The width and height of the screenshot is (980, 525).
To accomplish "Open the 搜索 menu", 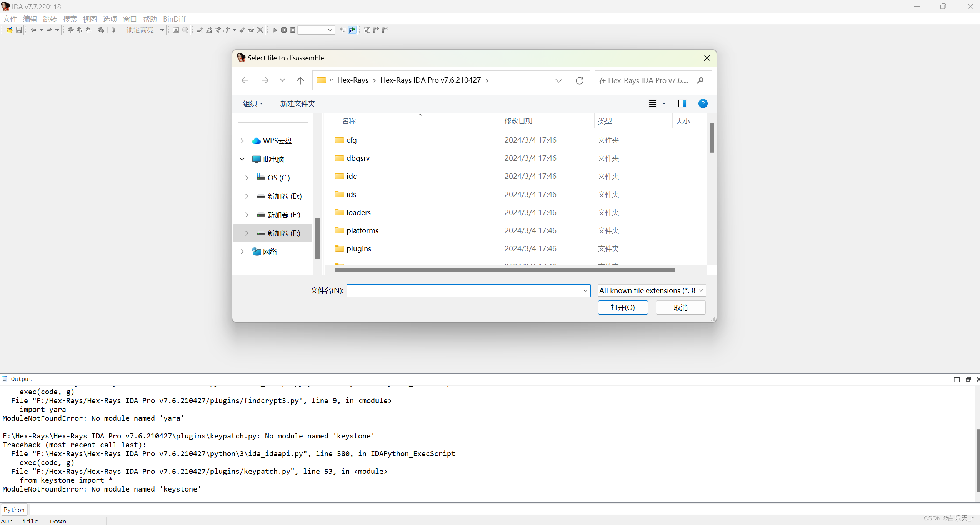I will tap(70, 19).
